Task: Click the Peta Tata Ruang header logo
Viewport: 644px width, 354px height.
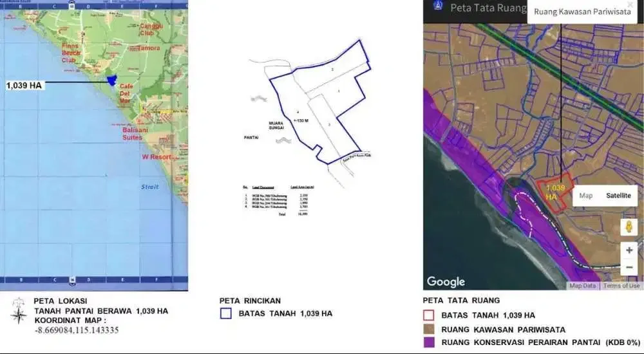Action: (438, 5)
